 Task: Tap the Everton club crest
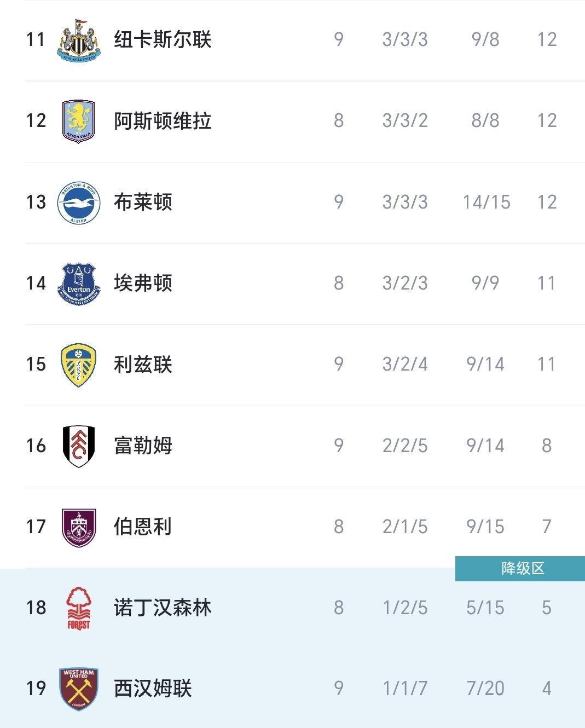pos(78,284)
